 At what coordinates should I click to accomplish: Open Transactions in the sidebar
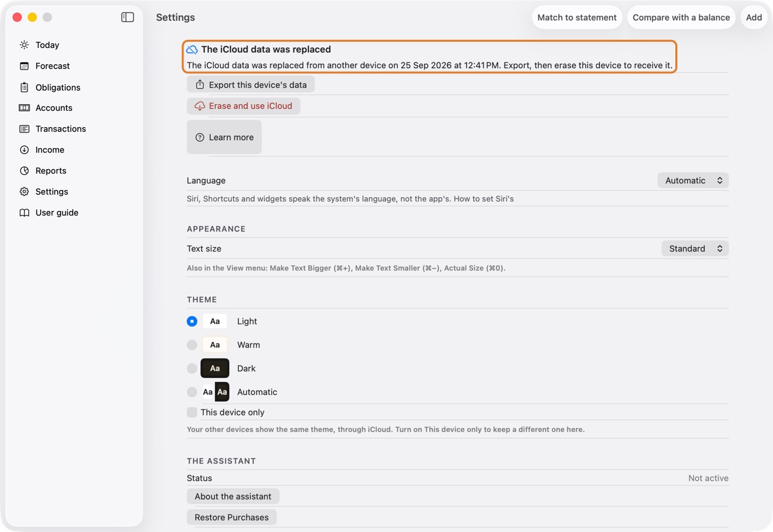coord(61,128)
